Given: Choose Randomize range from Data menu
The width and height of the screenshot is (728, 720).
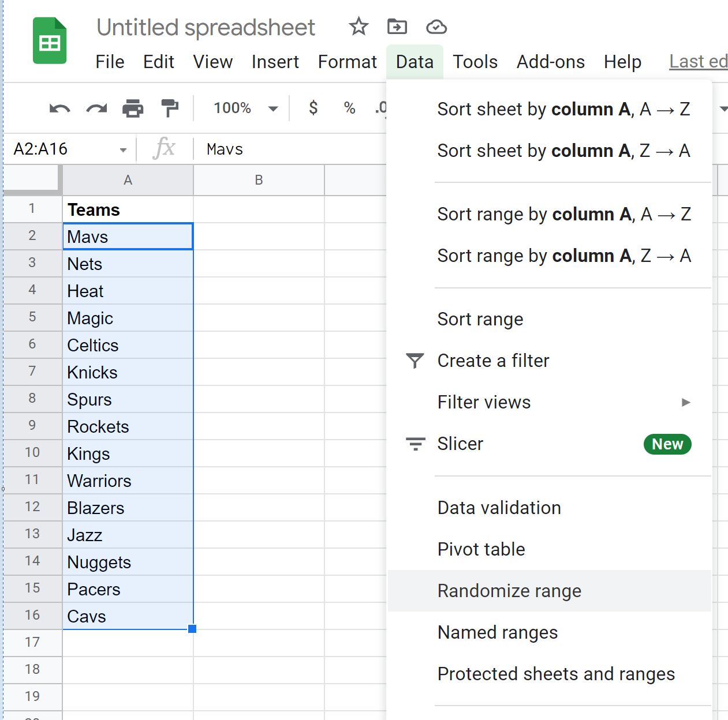Looking at the screenshot, I should (509, 591).
